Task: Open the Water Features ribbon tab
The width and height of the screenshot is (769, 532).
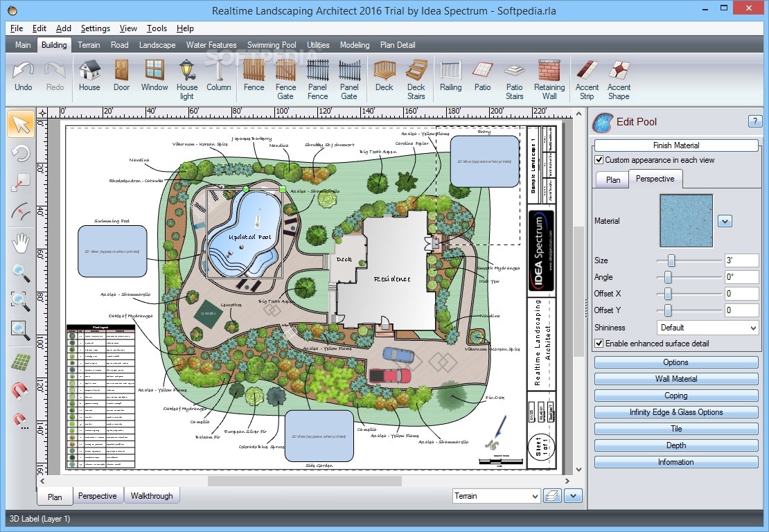Action: pyautogui.click(x=211, y=44)
